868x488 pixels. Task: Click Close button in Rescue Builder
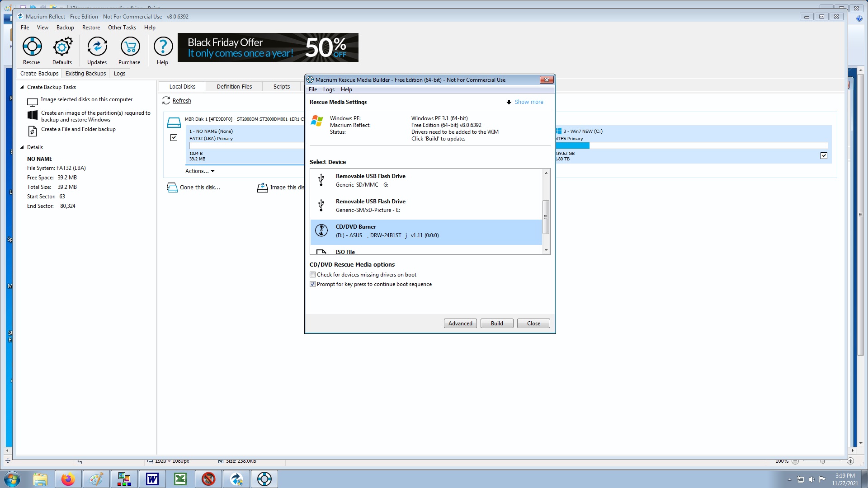click(533, 324)
